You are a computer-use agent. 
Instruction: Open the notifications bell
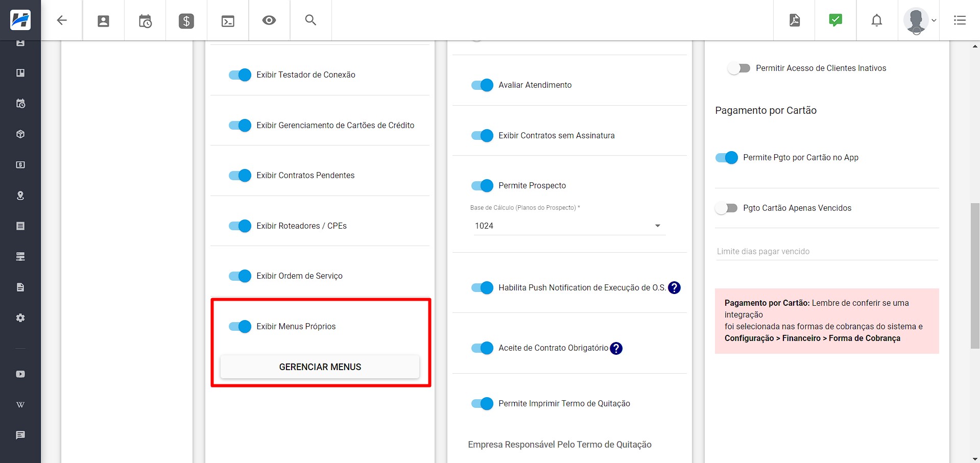tap(877, 20)
